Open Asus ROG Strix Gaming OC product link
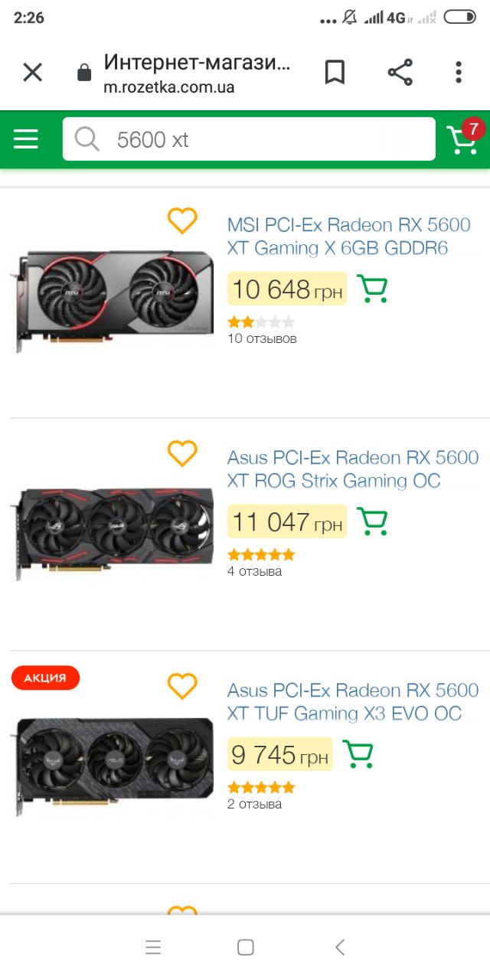The width and height of the screenshot is (490, 980). click(353, 469)
